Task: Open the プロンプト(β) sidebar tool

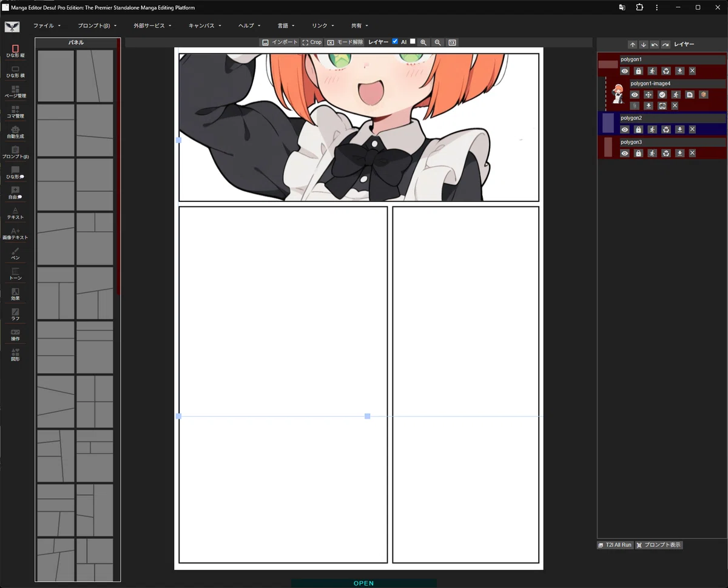Action: tap(15, 152)
